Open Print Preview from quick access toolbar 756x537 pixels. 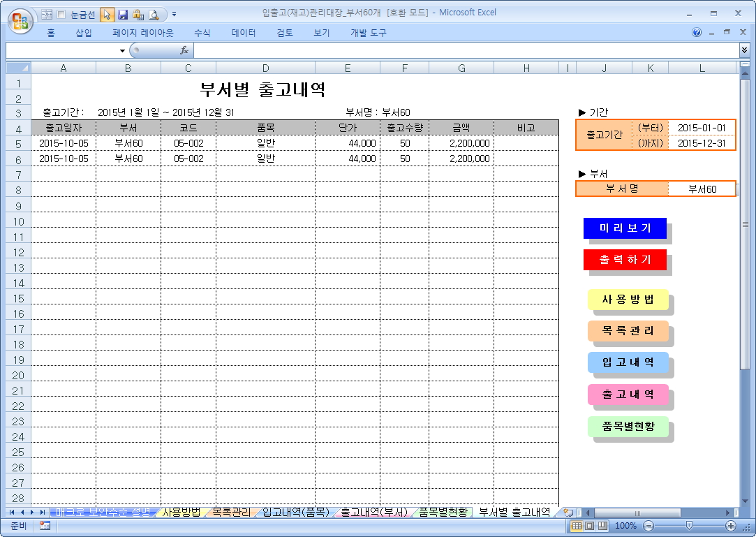click(153, 14)
